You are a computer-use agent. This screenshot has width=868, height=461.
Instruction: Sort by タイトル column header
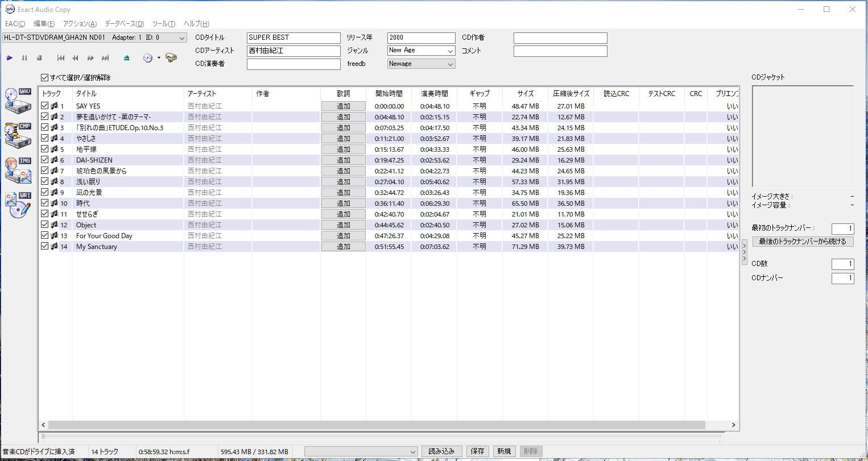[x=128, y=94]
